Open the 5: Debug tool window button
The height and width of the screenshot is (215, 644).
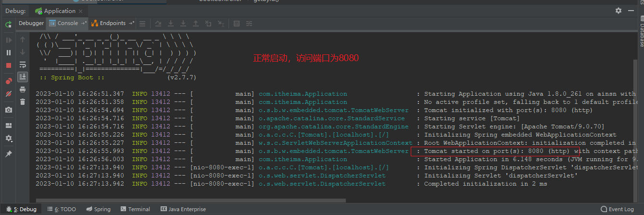coord(21,209)
